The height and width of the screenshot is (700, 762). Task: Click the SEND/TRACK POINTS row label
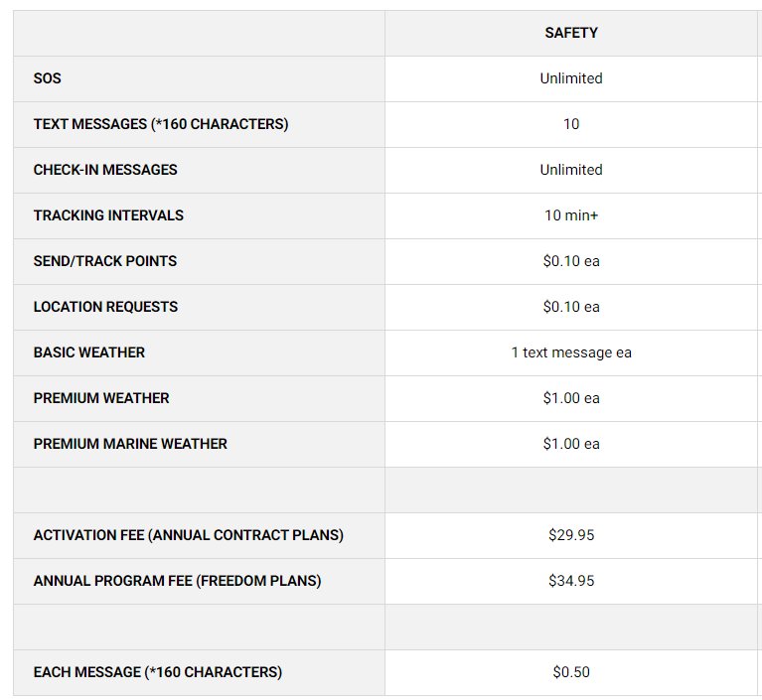pyautogui.click(x=105, y=261)
